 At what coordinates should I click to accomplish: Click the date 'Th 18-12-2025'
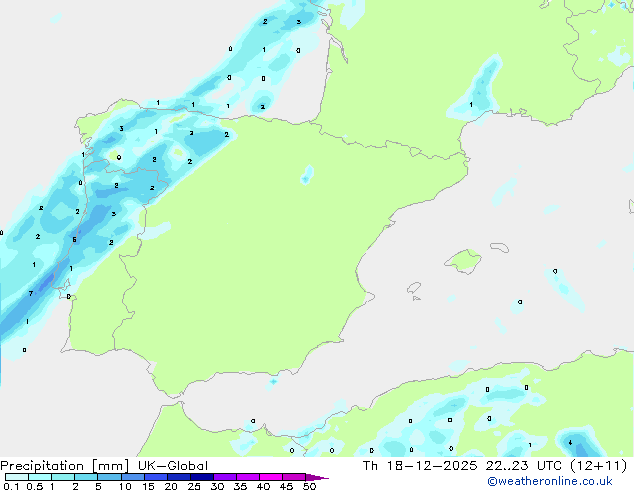click(x=420, y=466)
